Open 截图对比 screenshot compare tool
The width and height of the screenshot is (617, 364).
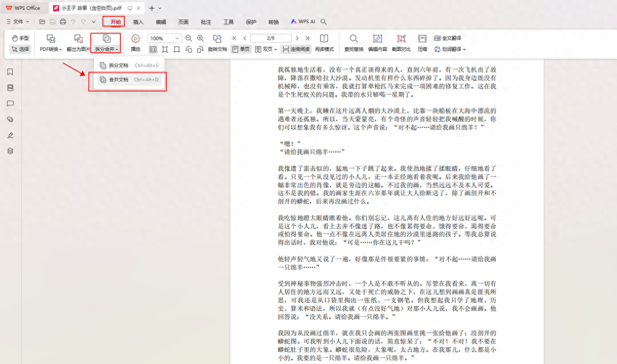coord(401,43)
